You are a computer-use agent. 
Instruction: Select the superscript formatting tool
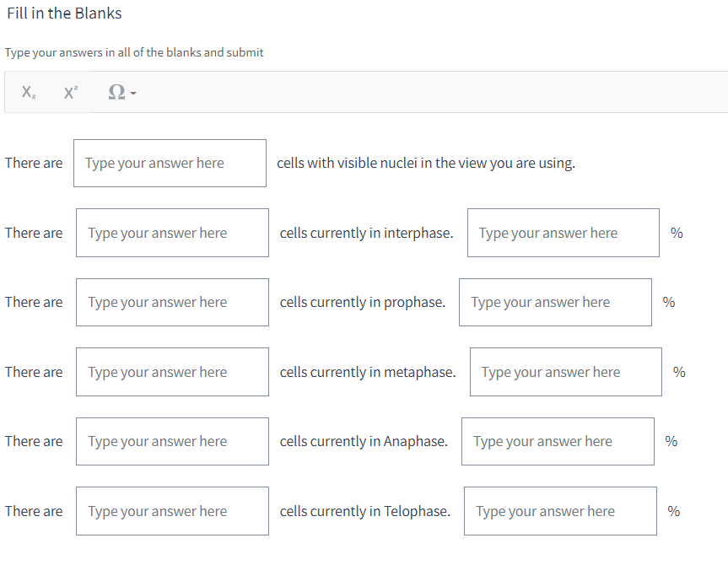[x=71, y=91]
